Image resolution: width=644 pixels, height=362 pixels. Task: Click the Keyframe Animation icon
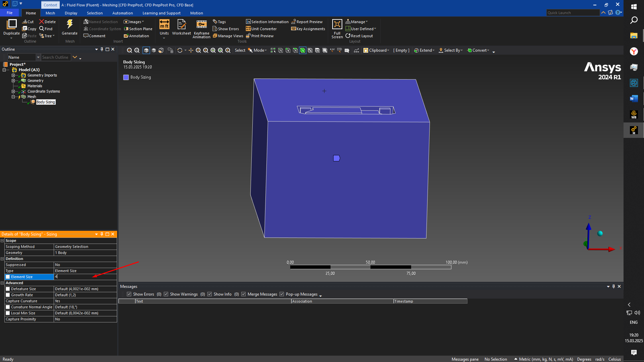201,24
